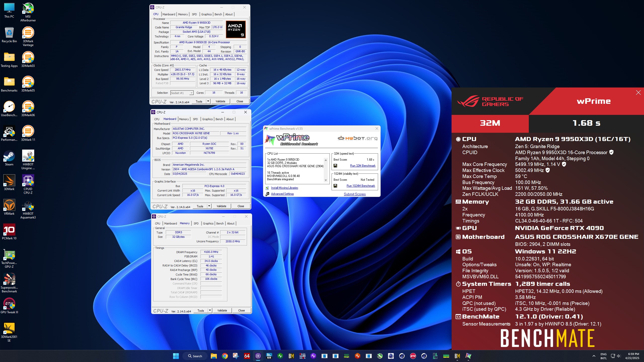
Task: Open Socket #1 selection dropdown in CPU-Z
Action: (182, 93)
